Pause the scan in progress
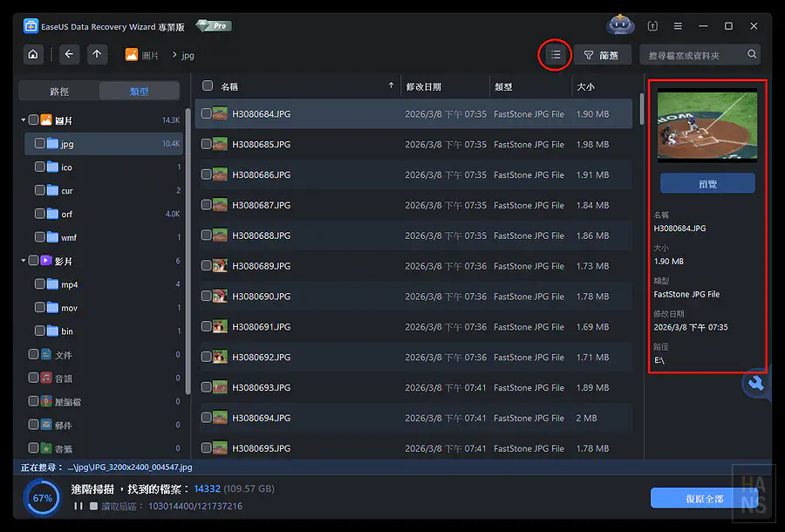785x532 pixels. [78, 506]
